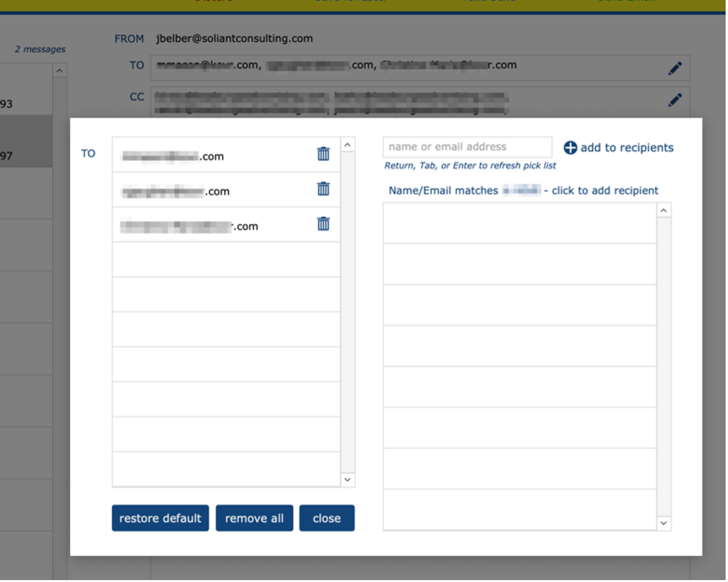Select the third recipient row in TO list

(x=226, y=225)
